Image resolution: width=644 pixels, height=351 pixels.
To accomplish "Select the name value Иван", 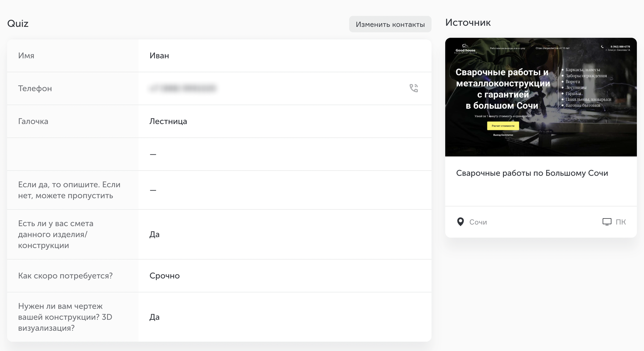I will pyautogui.click(x=159, y=56).
